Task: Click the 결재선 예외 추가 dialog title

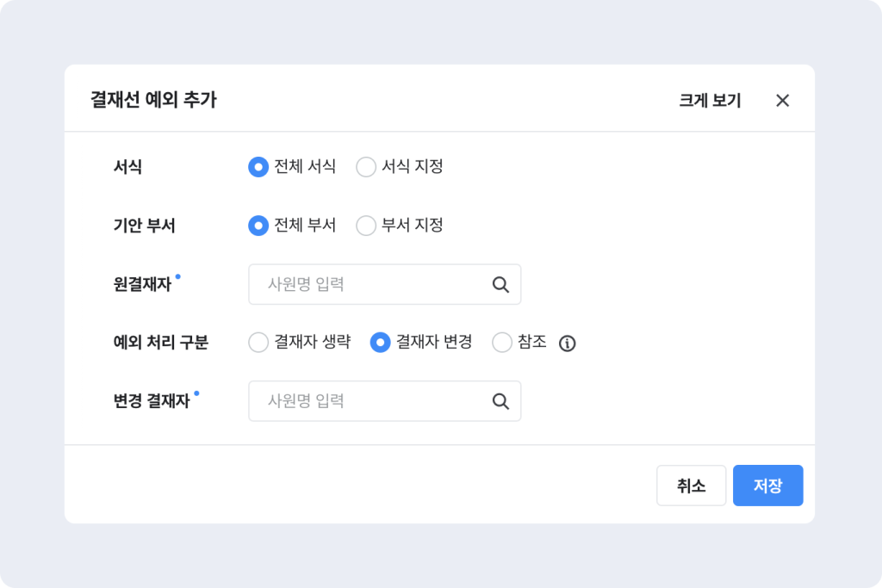Action: (153, 100)
